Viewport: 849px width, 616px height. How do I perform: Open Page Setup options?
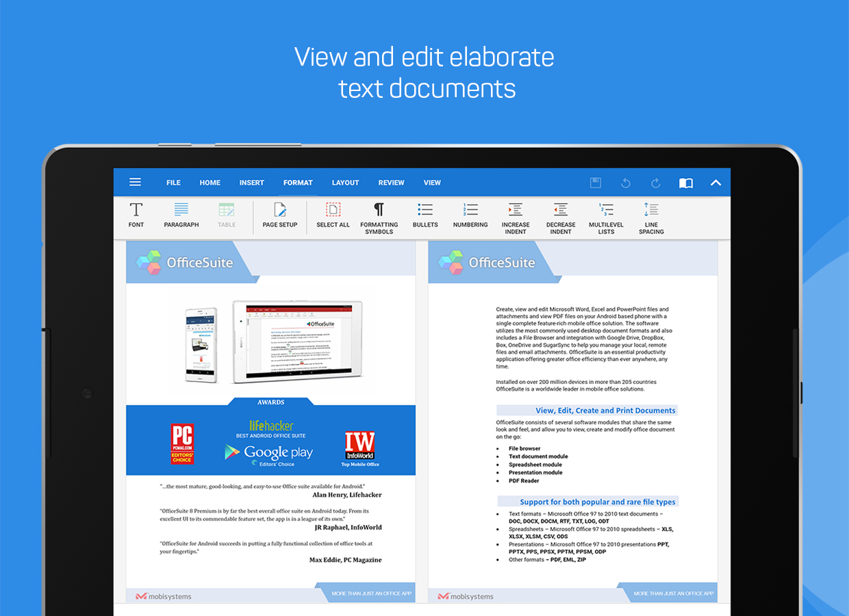(x=279, y=215)
